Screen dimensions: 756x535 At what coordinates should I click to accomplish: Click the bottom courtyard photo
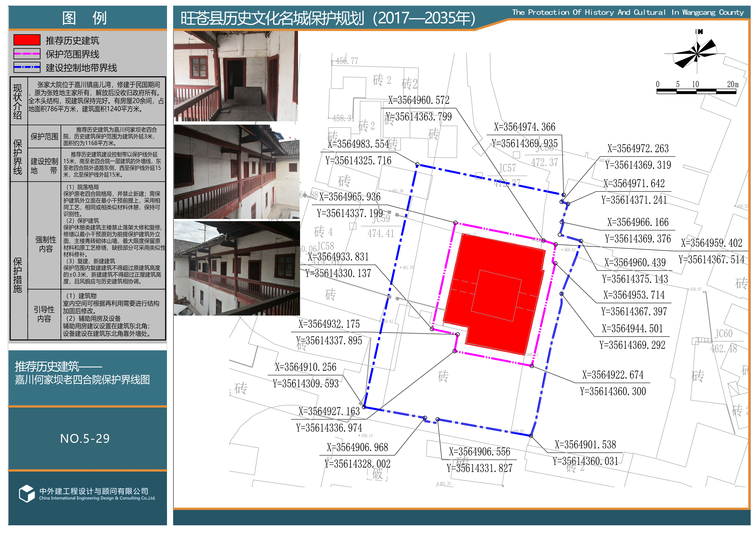(x=236, y=268)
